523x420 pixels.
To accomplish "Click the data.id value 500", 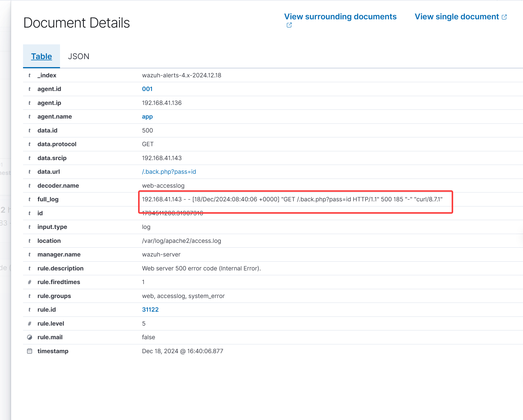I will pos(147,131).
